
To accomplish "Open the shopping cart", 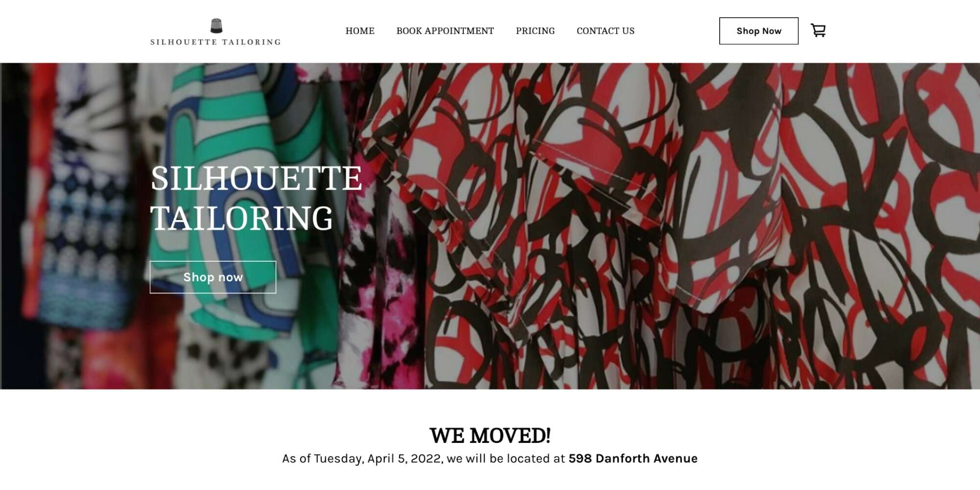I will point(818,30).
